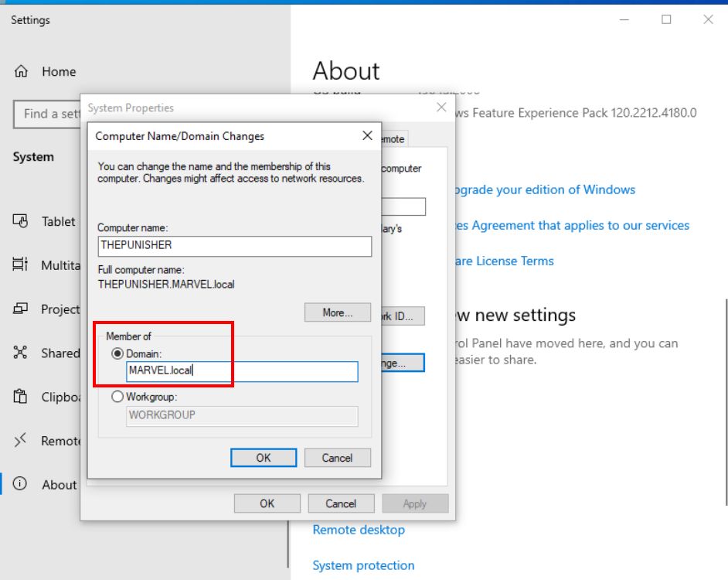Screen dimensions: 728x580
Task: Select the Tablet icon in sidebar
Action: (21, 221)
